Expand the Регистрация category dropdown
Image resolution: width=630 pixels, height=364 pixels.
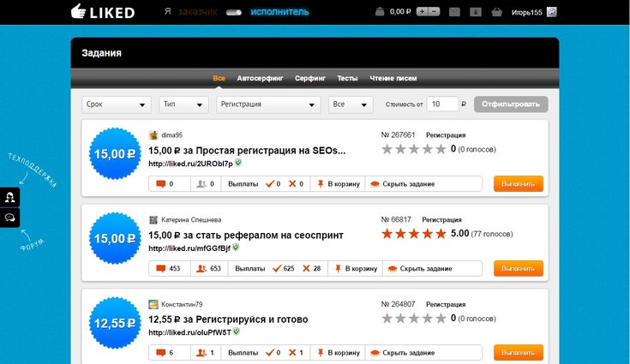[x=268, y=104]
